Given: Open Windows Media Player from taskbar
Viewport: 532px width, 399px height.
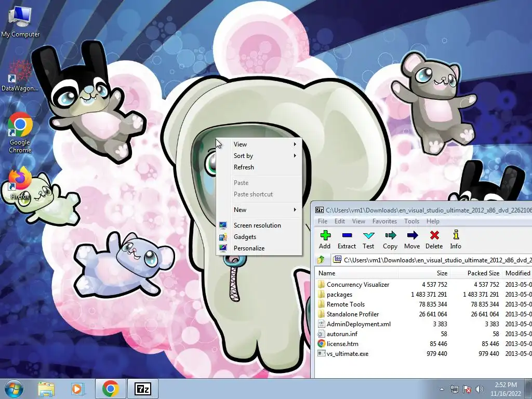Looking at the screenshot, I should [77, 389].
